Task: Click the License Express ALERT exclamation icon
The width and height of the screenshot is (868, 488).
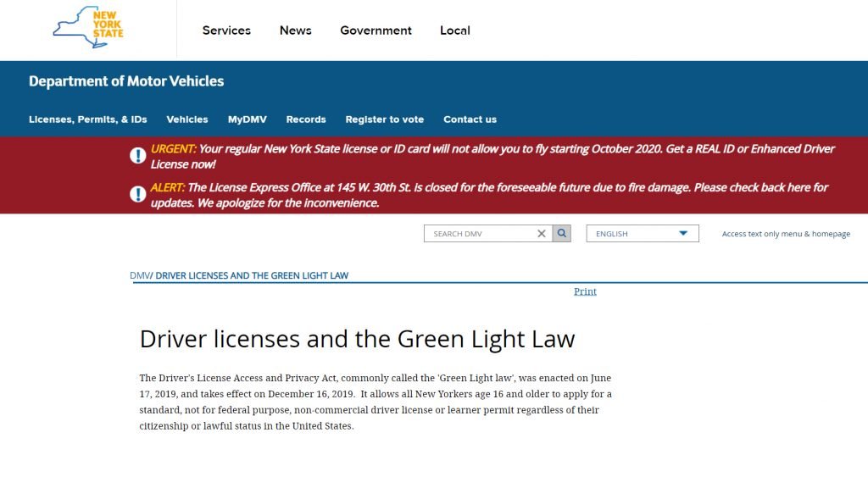Action: click(138, 194)
